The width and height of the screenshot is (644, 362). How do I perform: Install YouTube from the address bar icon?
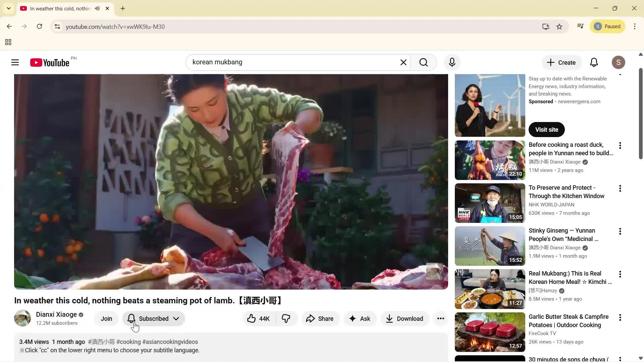[x=546, y=26]
